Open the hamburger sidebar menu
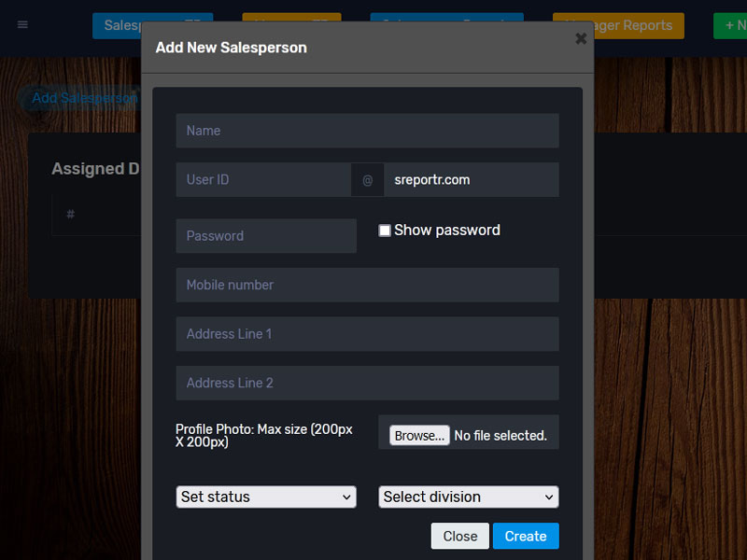Screen dimensions: 747x560 (x=22, y=24)
